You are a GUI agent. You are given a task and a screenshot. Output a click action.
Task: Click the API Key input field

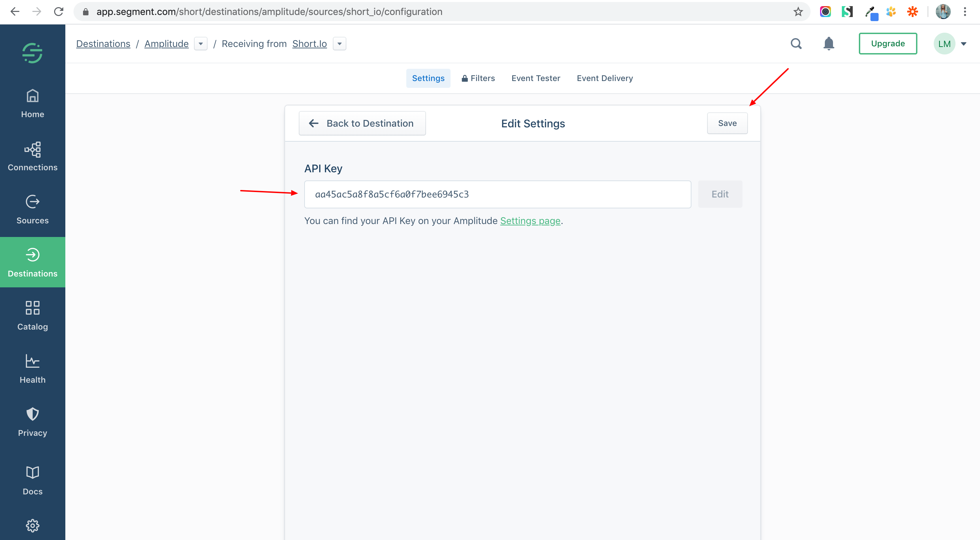(497, 194)
